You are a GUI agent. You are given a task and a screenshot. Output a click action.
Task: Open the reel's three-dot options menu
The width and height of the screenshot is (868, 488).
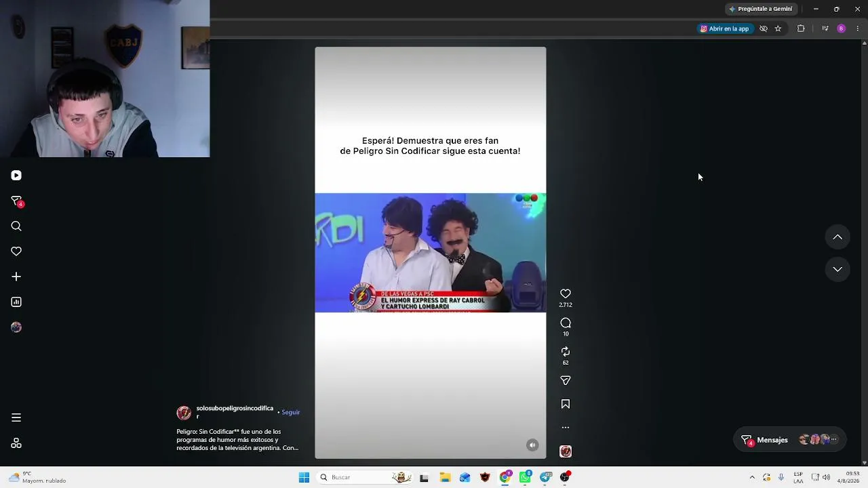click(566, 428)
